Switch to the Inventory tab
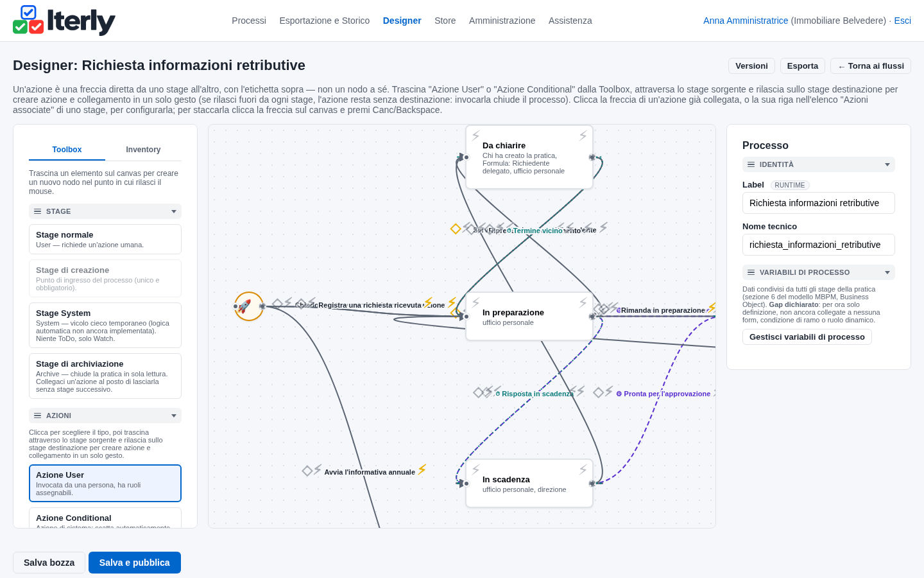924x578 pixels. click(143, 150)
